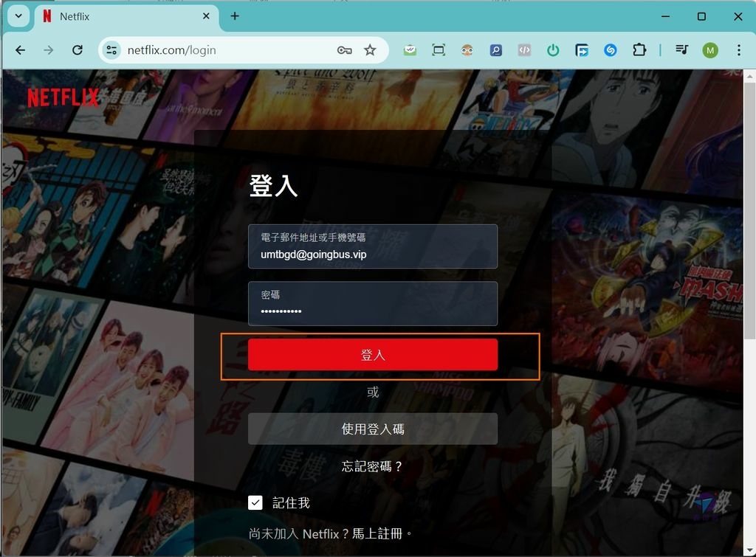Maximize the Chrome window
Screen dimensions: 756x557
point(701,16)
